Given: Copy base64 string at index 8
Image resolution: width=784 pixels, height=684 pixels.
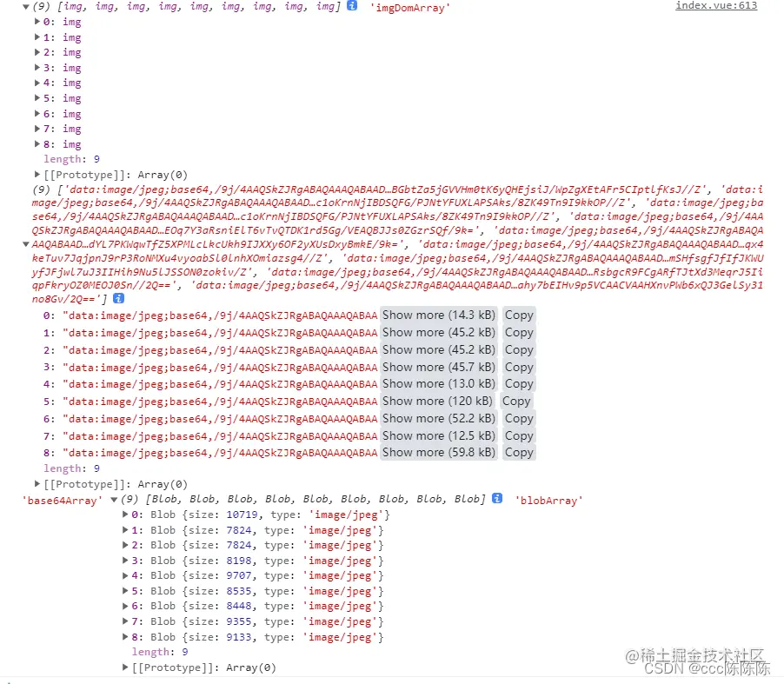Looking at the screenshot, I should coord(519,453).
